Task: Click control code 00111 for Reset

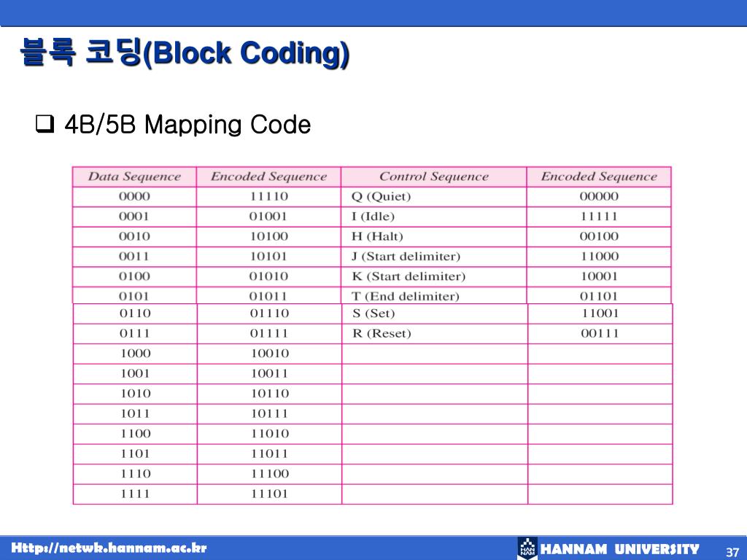Action: pos(600,333)
